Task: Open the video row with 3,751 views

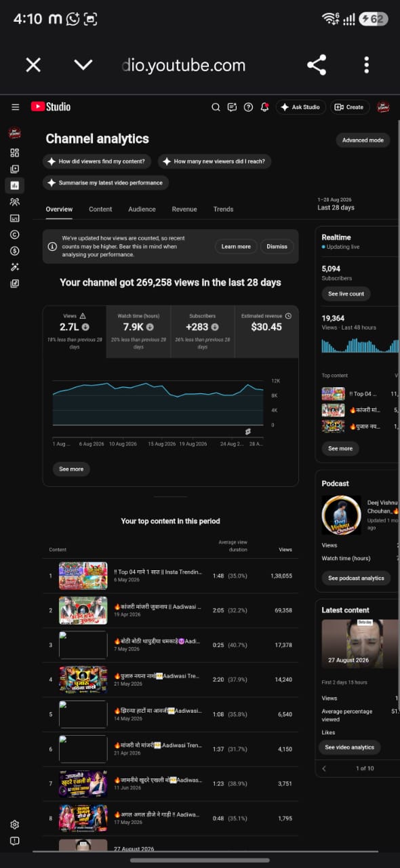Action: point(170,783)
